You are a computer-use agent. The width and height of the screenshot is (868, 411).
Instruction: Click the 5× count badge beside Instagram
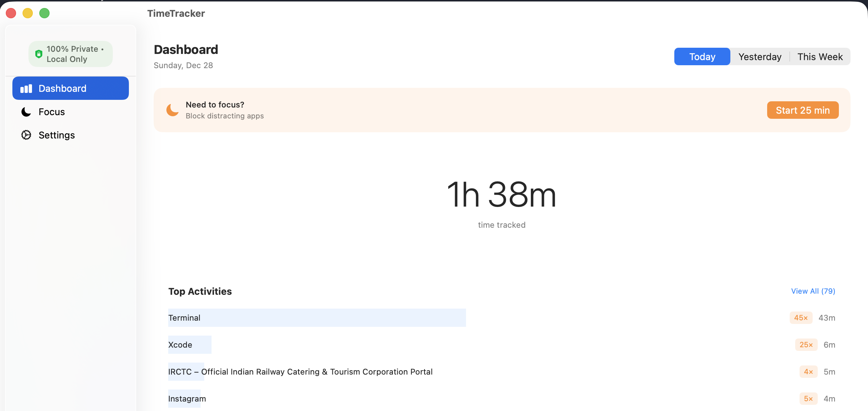(x=808, y=399)
